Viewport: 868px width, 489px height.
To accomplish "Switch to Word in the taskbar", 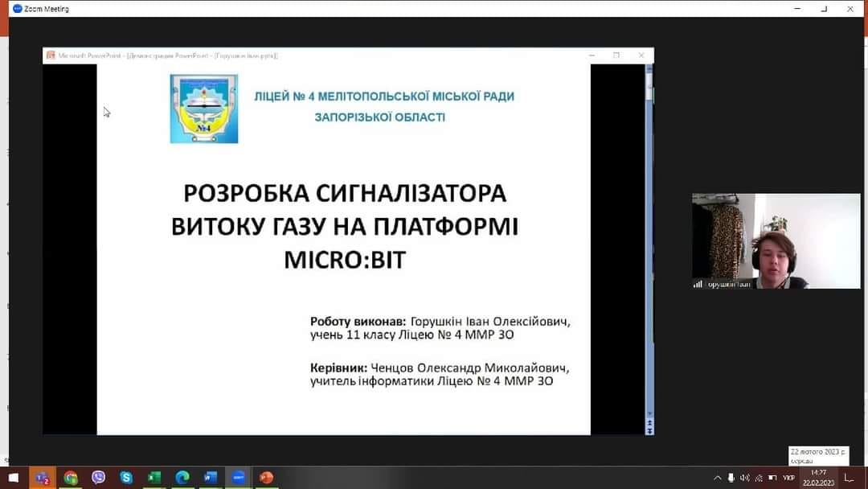I will pos(211,478).
